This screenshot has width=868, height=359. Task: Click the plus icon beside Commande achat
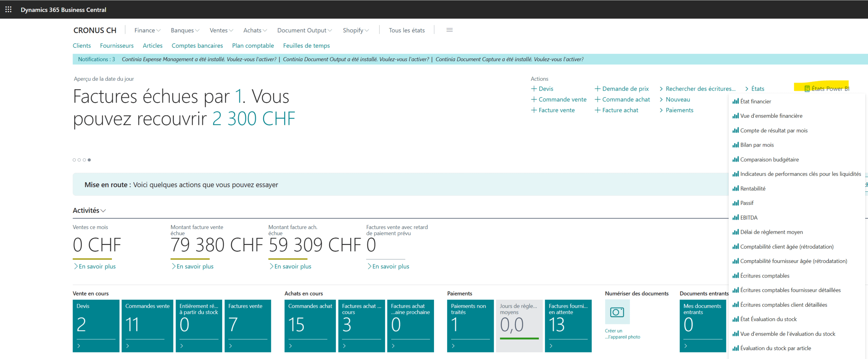[597, 99]
